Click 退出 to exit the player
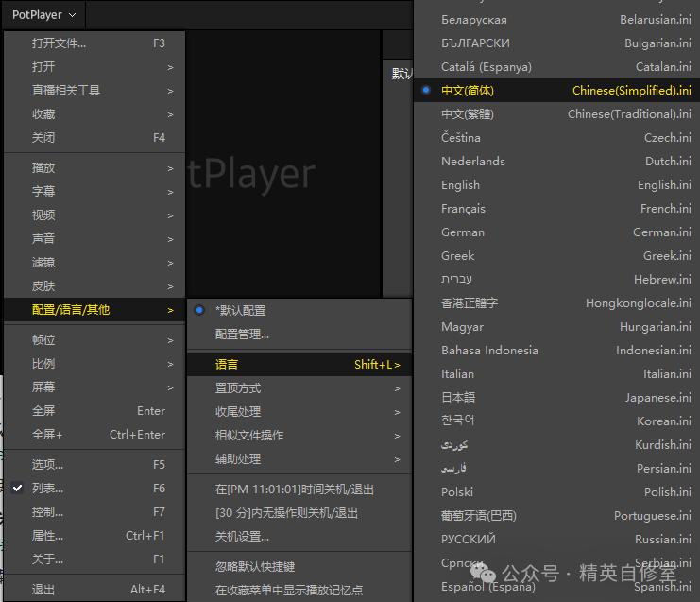700x602 pixels. point(43,590)
